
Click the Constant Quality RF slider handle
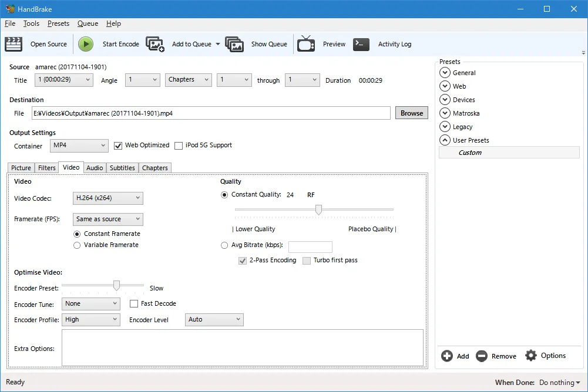(x=318, y=209)
